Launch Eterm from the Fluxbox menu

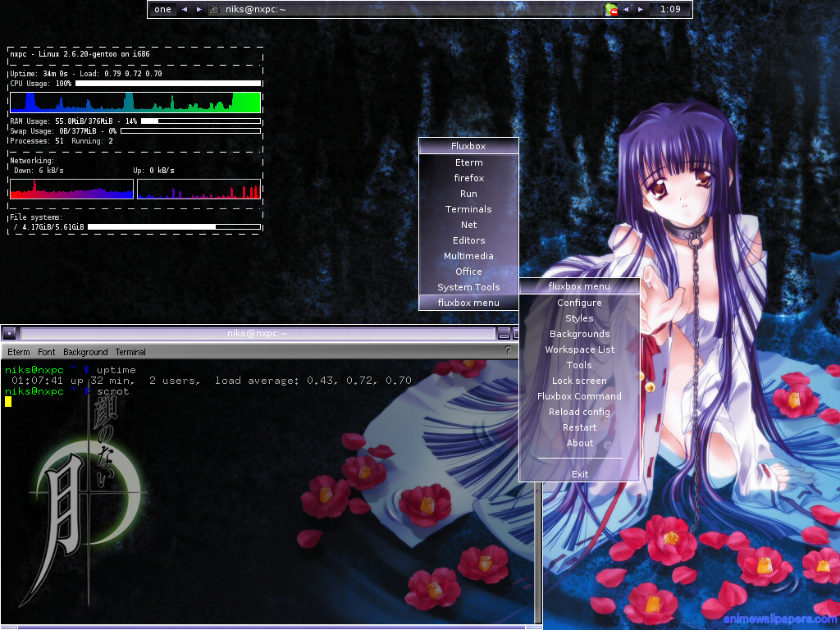point(468,162)
